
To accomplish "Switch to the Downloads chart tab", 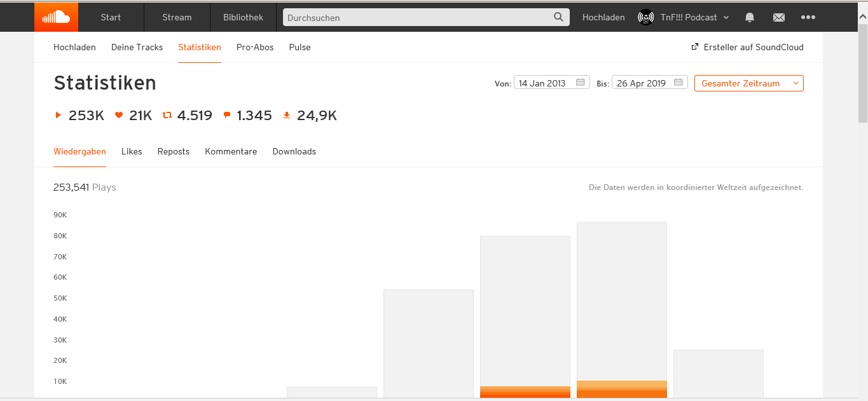I will 294,151.
